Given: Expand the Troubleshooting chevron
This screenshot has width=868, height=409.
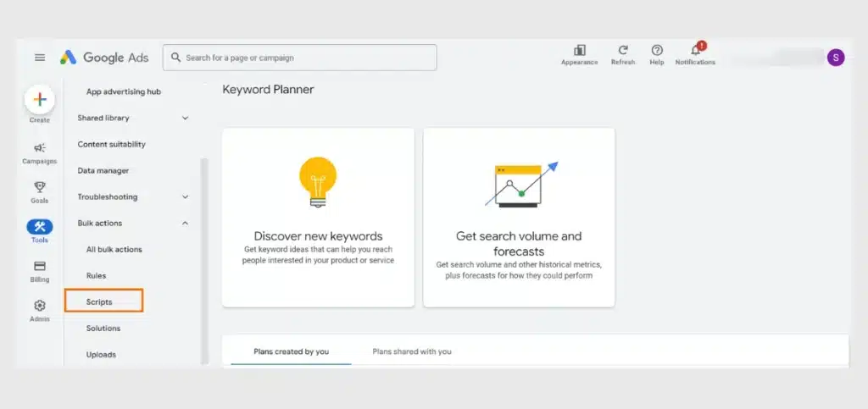Looking at the screenshot, I should click(x=186, y=196).
